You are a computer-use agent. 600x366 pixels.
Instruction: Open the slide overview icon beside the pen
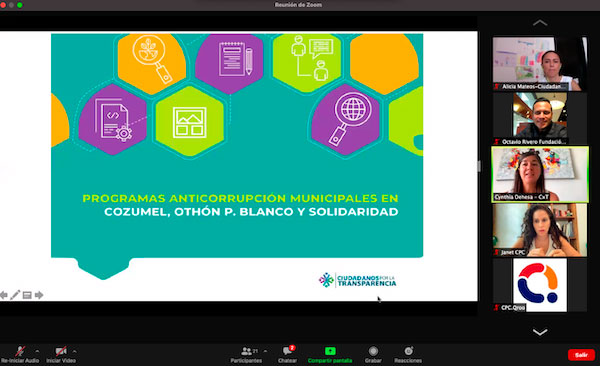tap(27, 295)
